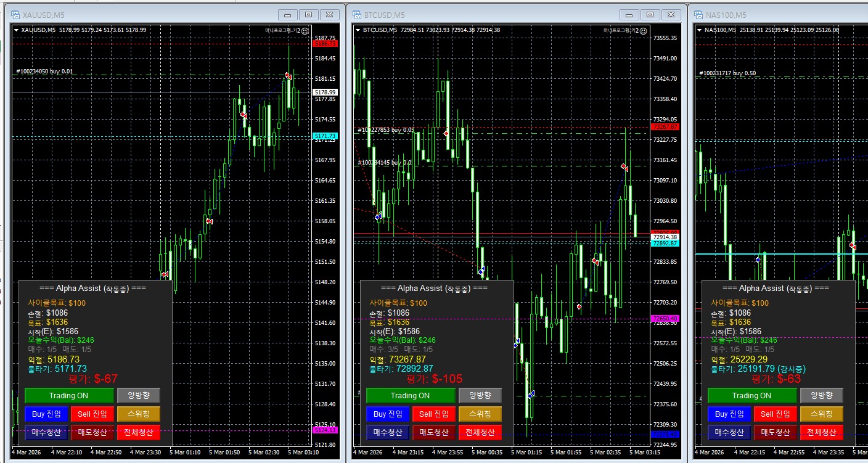
Task: Minimize the BTCUSD chart window
Action: 628,15
